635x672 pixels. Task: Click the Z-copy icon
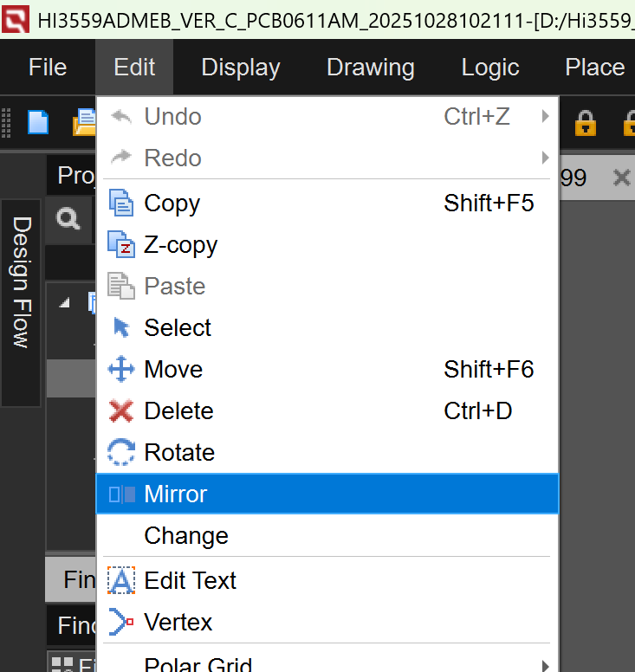[121, 245]
